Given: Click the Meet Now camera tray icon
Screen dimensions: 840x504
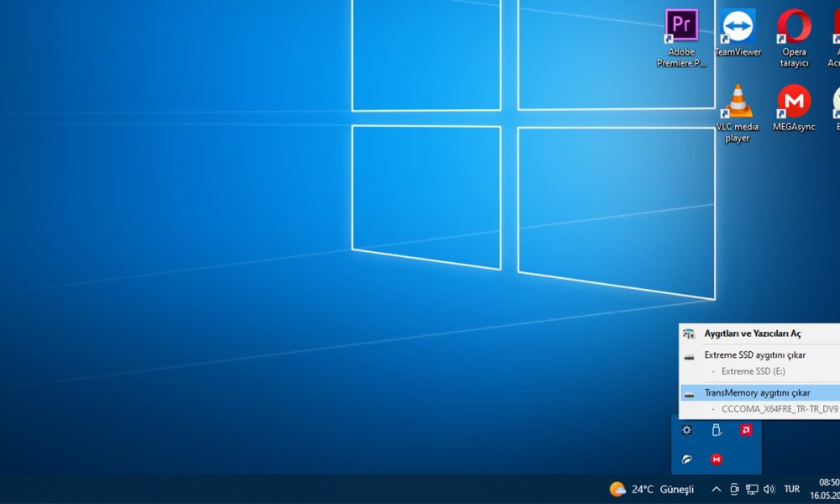Looking at the screenshot, I should click(734, 489).
